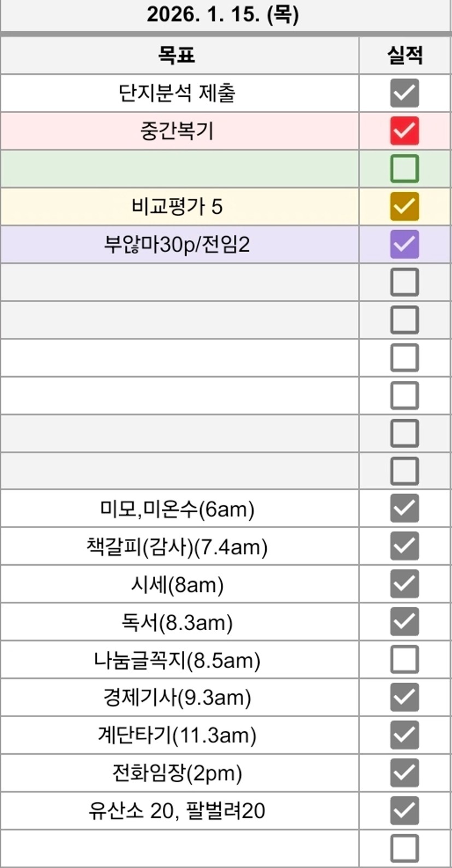
Task: Toggle the yellow 비교평가 5 checkbox
Action: (404, 206)
